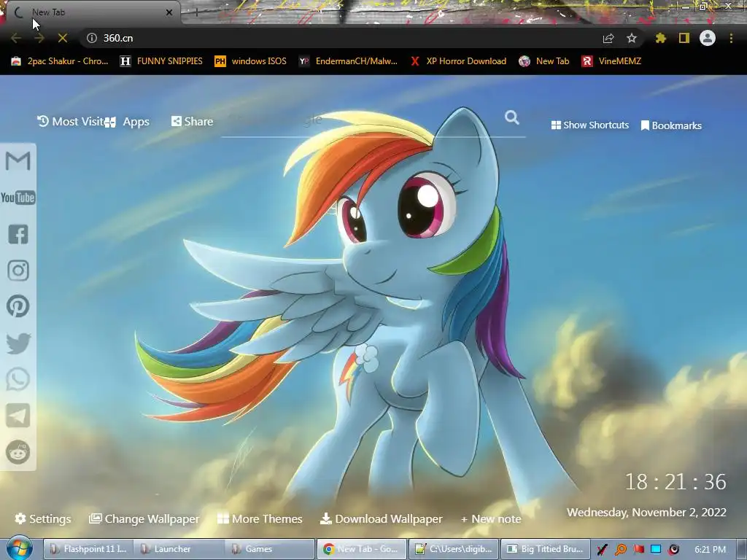
Task: Open More Themes
Action: [260, 518]
